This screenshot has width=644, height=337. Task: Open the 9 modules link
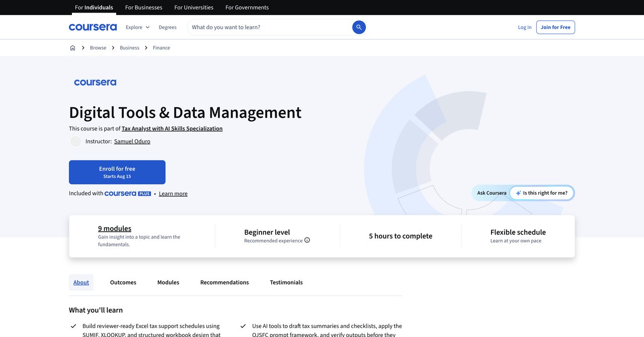[x=115, y=228]
